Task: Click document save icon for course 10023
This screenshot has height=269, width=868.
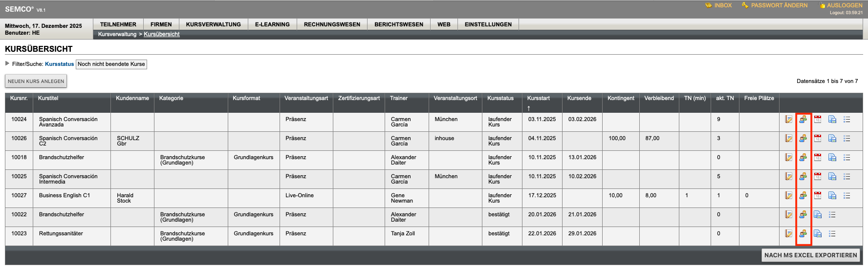Action: (x=818, y=234)
